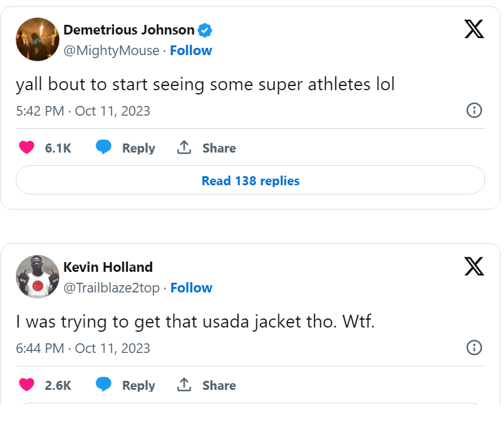Screen dimensions: 504x422
Task: Click the X logo on Demetrious Johnson's tweet
Action: coord(474,28)
